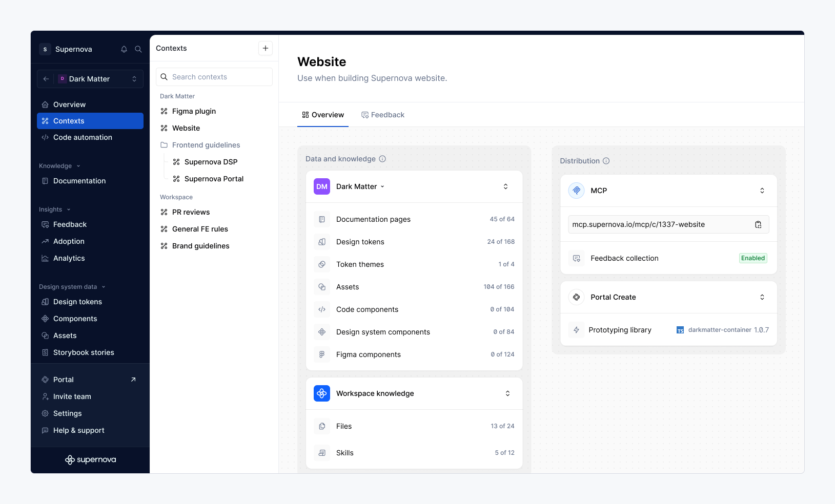The height and width of the screenshot is (504, 835).
Task: Copy the MCP URL with the clipboard icon
Action: click(x=758, y=224)
